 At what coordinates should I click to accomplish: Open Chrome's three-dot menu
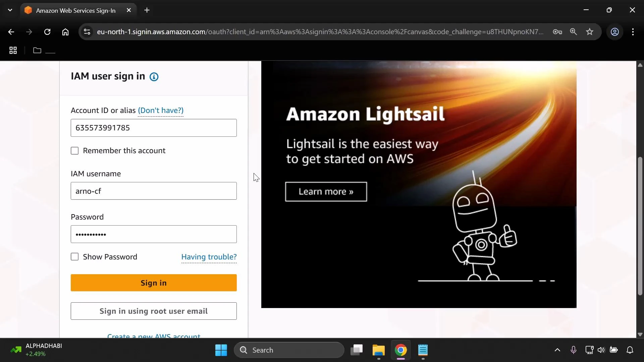pos(634,32)
